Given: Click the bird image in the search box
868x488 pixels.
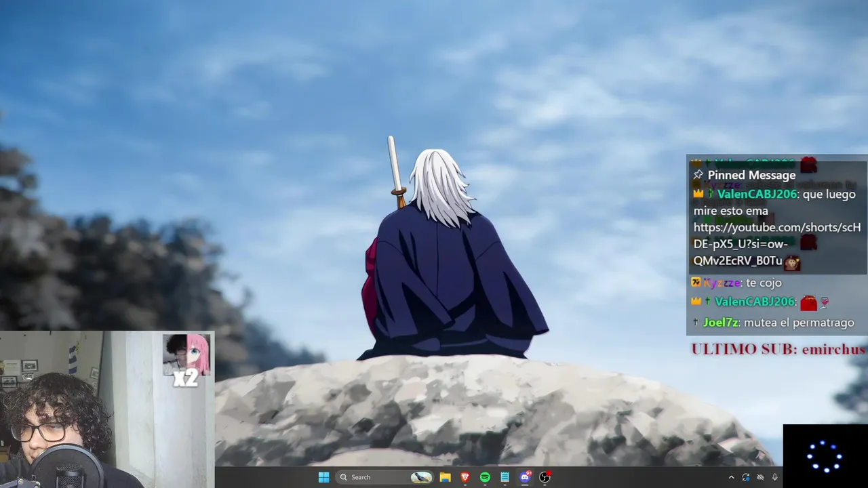Looking at the screenshot, I should click(421, 477).
